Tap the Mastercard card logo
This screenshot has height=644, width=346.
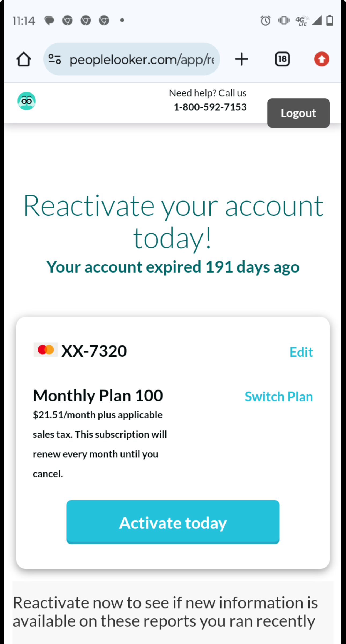click(x=46, y=350)
